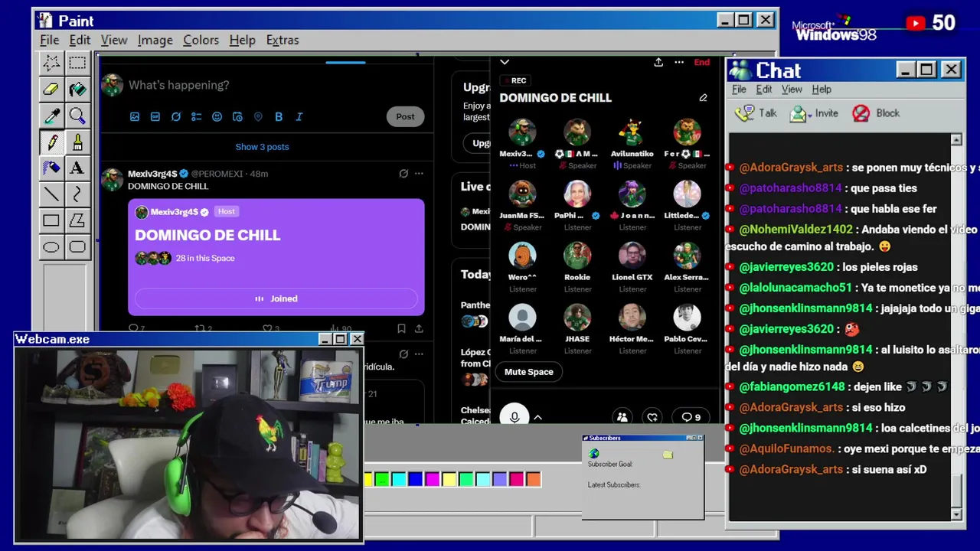Open the File menu in Paint
980x551 pixels.
coord(50,40)
